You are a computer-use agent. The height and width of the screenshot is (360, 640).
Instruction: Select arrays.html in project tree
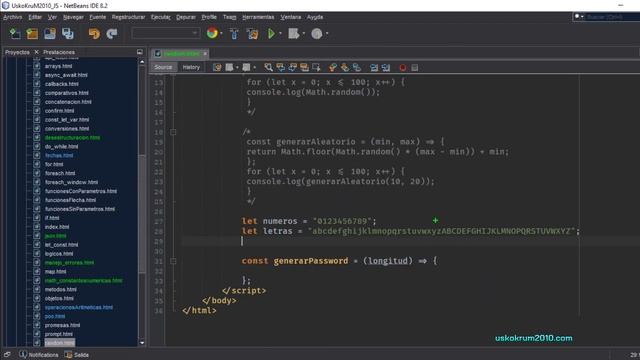[58, 66]
